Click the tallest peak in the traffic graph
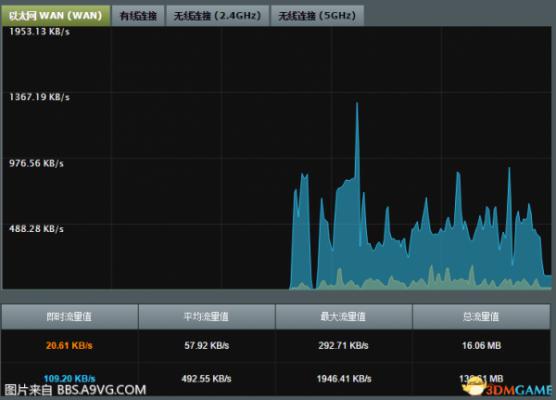The image size is (556, 400). tap(357, 104)
